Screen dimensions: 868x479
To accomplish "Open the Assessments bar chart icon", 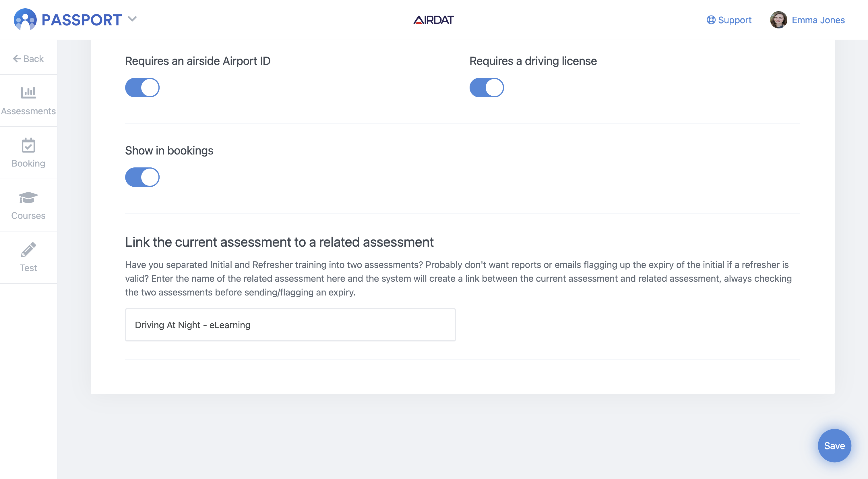I will pos(28,92).
